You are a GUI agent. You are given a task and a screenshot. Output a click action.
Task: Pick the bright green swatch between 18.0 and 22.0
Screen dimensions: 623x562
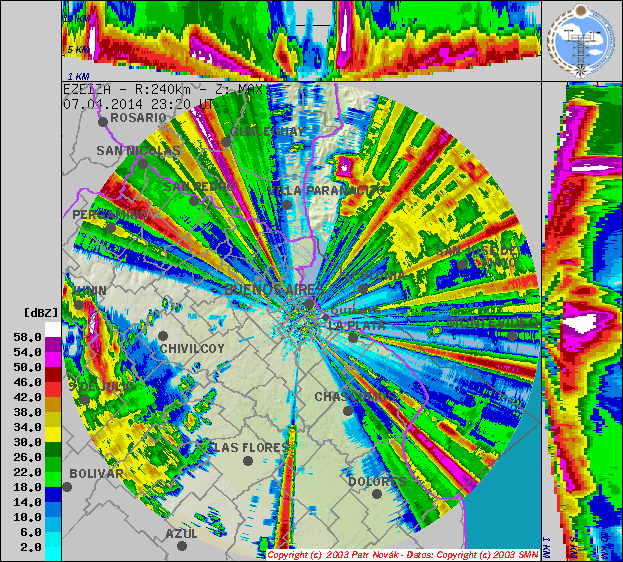(53, 480)
